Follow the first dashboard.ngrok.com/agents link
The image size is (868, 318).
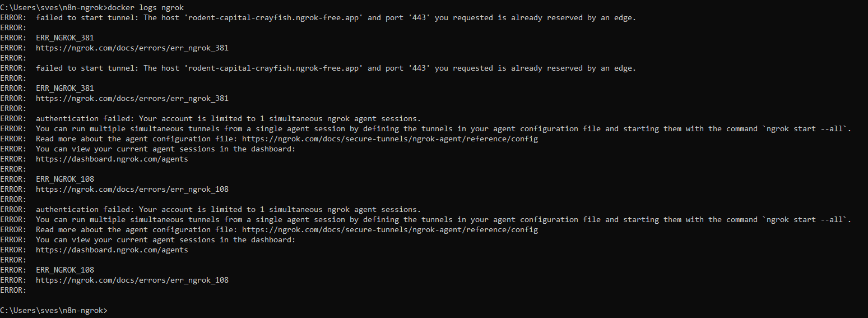(x=112, y=159)
